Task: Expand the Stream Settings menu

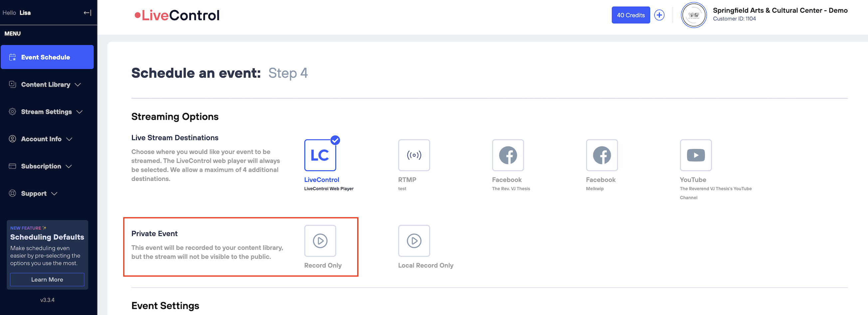Action: click(46, 112)
